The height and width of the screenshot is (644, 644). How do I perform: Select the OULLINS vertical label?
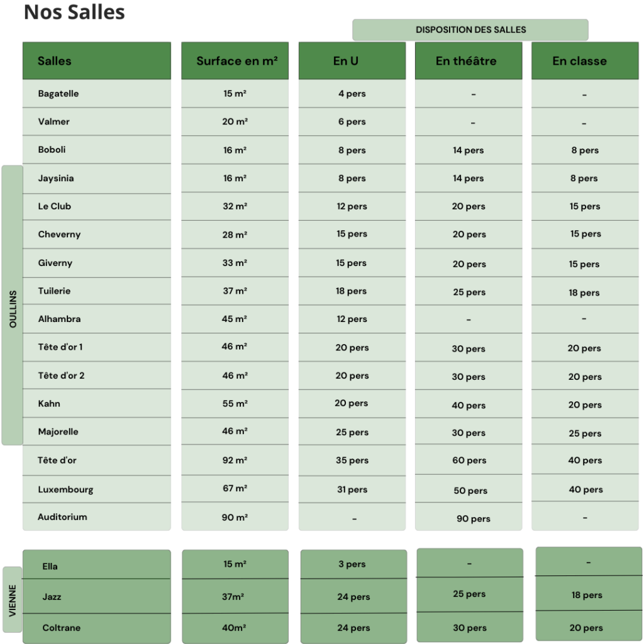[13, 305]
